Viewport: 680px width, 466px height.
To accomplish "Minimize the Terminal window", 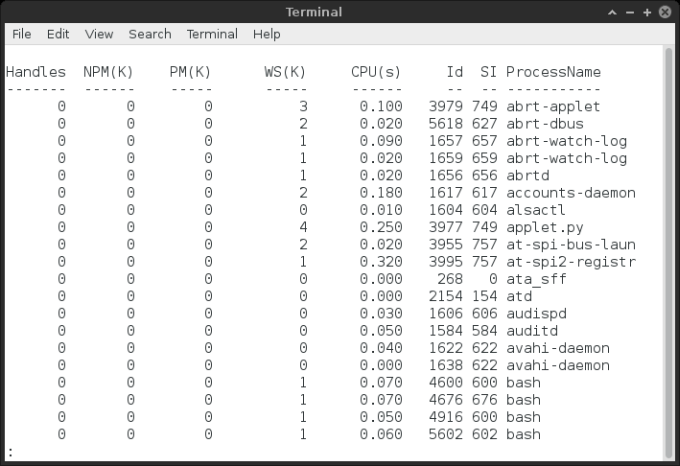I will [630, 12].
